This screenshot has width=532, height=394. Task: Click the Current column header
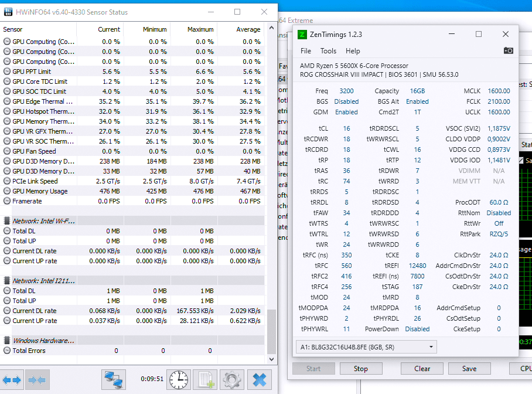100,29
